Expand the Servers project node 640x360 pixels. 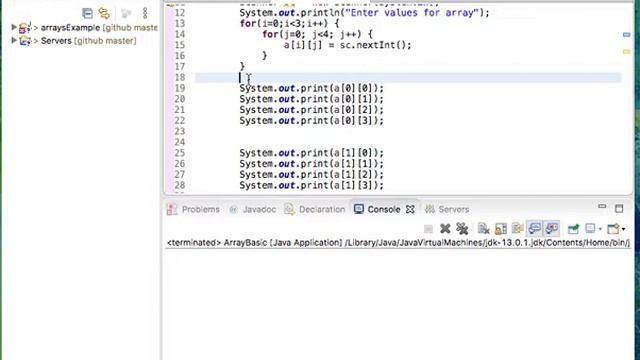[x=13, y=40]
